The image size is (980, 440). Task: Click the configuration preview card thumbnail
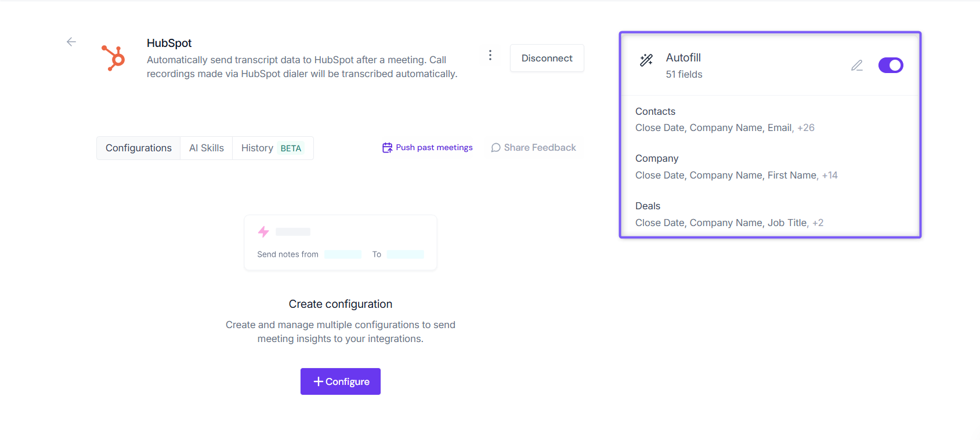point(341,243)
